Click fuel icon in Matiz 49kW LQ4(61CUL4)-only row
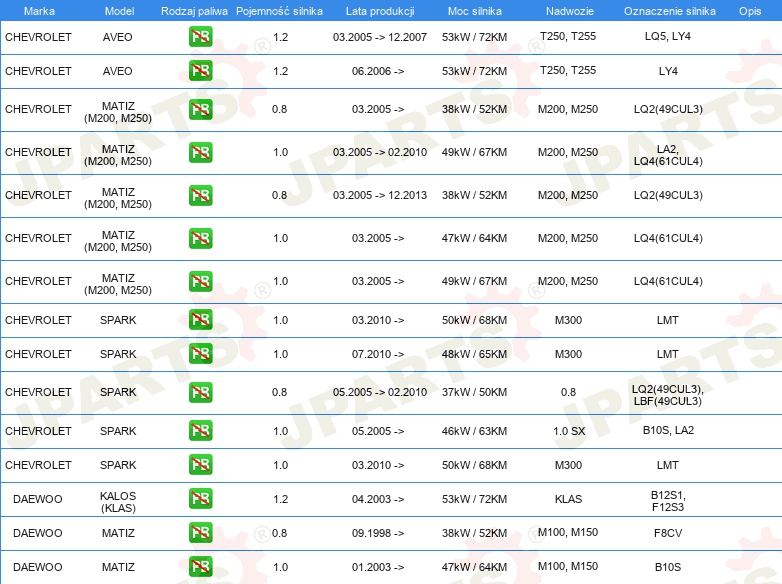This screenshot has width=782, height=584. click(x=200, y=281)
